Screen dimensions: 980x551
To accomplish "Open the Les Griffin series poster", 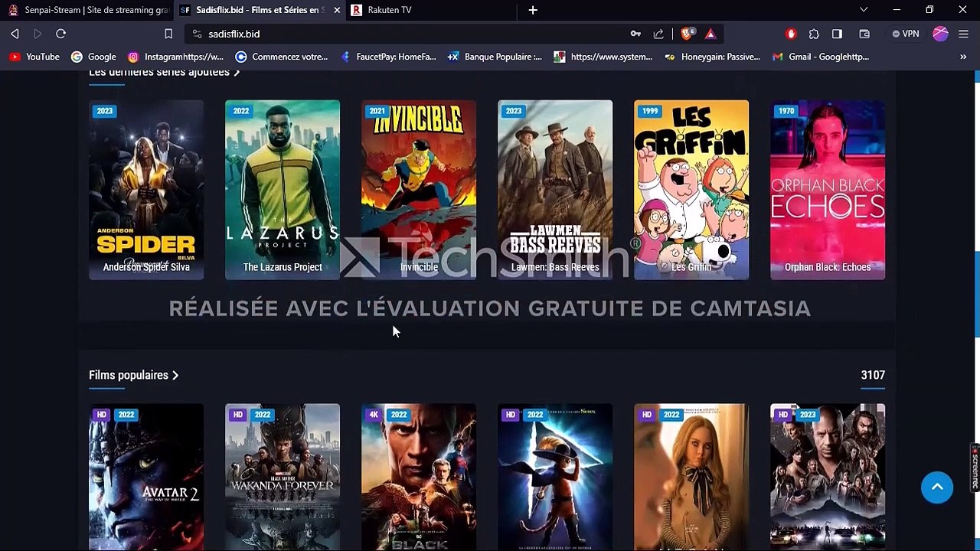I will [691, 190].
